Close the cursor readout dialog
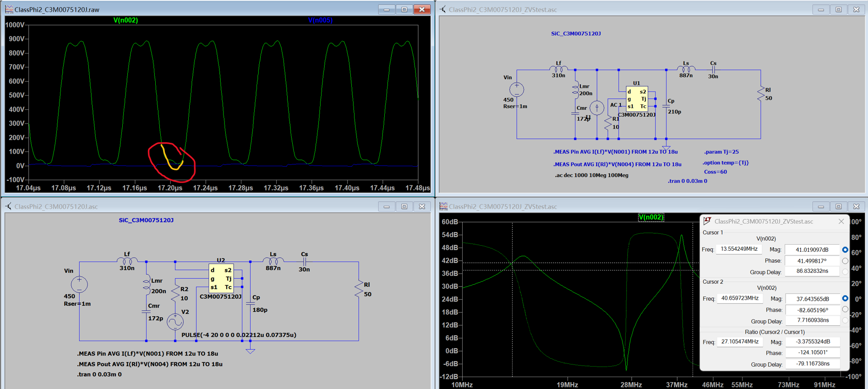 click(x=841, y=222)
